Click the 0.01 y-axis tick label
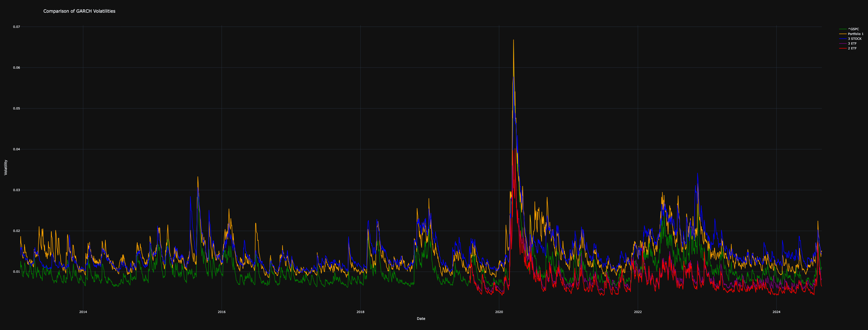This screenshot has height=330, width=868. (16, 272)
